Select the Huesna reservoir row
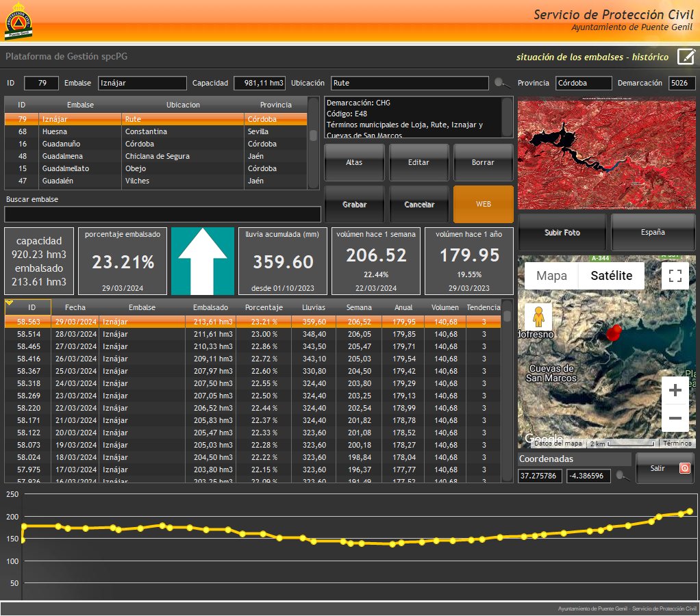Screen dimensions: 700x616 155,131
